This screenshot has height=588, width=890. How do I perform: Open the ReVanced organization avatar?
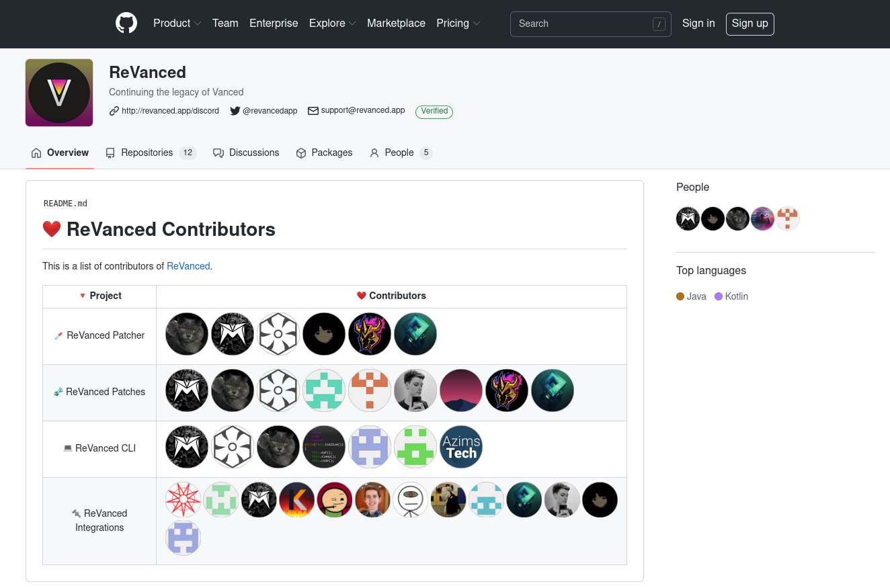pyautogui.click(x=59, y=93)
